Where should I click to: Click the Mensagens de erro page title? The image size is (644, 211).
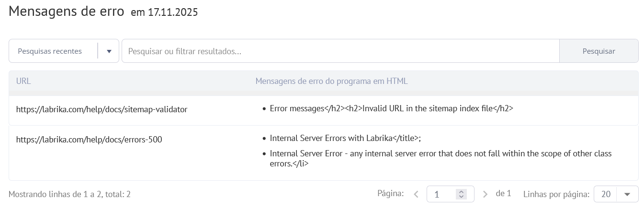66,12
